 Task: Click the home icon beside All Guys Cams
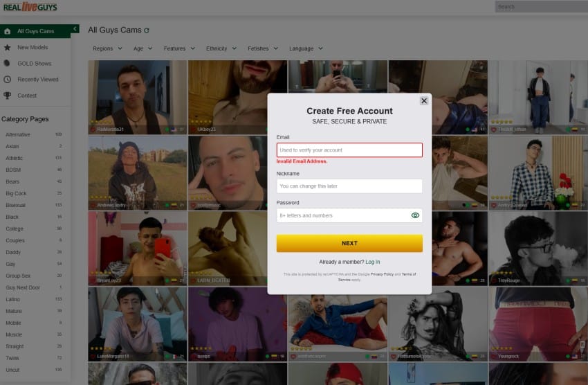(x=7, y=32)
